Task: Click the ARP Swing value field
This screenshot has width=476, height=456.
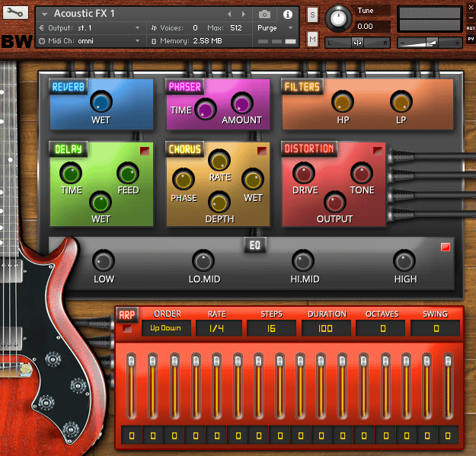Action: [435, 328]
